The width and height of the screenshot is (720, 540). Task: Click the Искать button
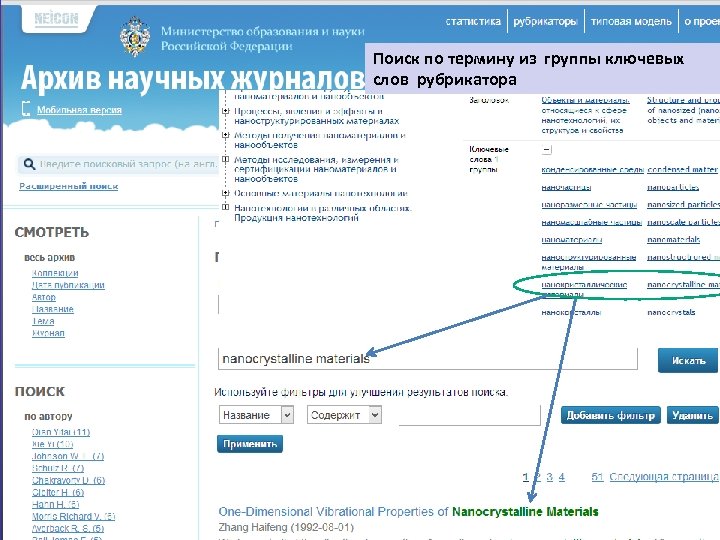[688, 360]
